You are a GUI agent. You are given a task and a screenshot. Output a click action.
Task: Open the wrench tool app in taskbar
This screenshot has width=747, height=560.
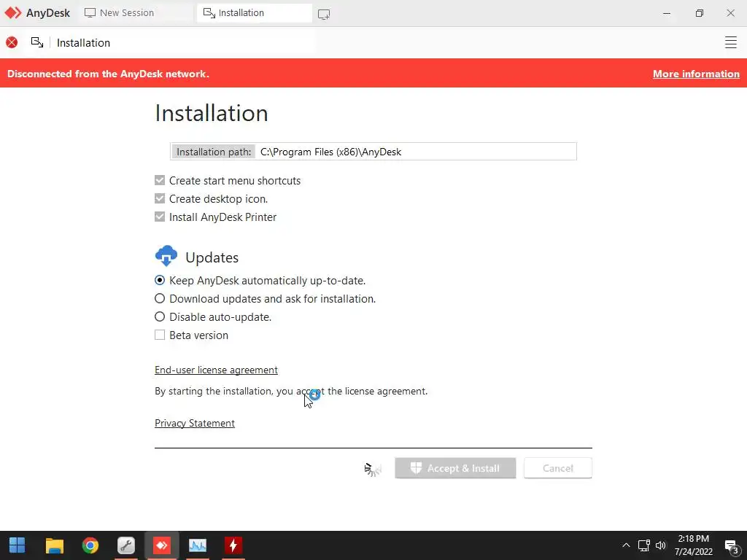click(x=126, y=545)
